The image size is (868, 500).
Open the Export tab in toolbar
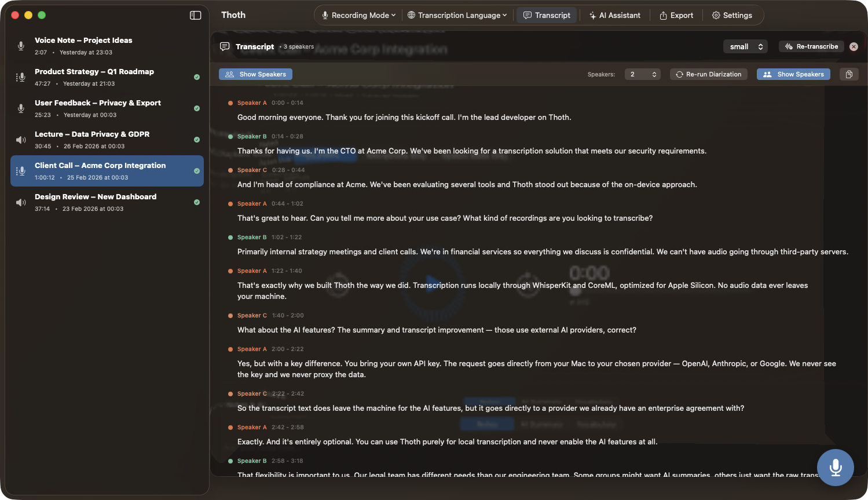[x=676, y=15]
